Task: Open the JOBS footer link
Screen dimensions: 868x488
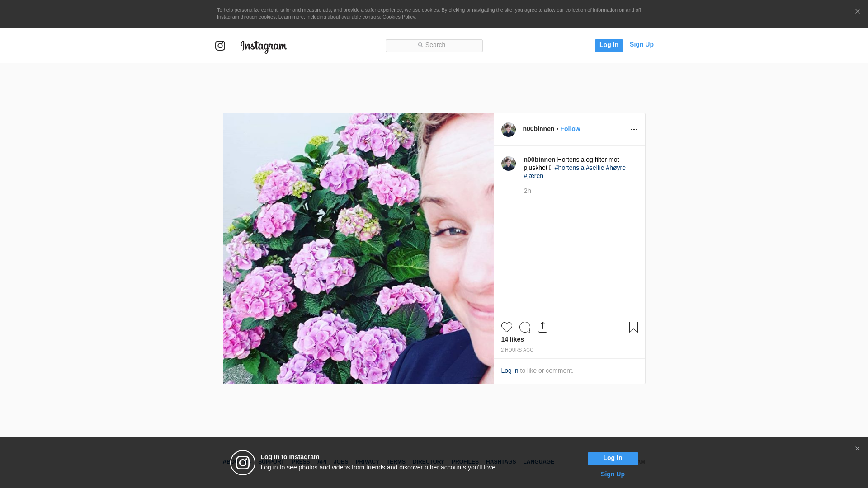Action: pos(341,462)
